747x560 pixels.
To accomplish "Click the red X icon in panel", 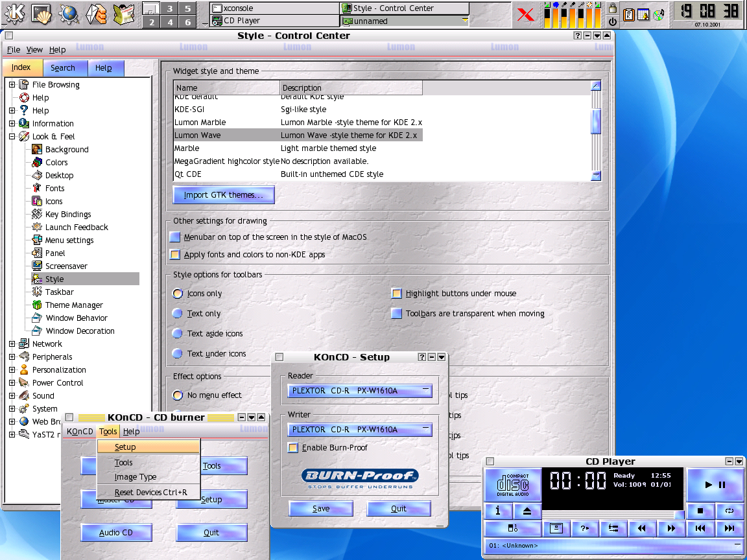I will click(526, 14).
